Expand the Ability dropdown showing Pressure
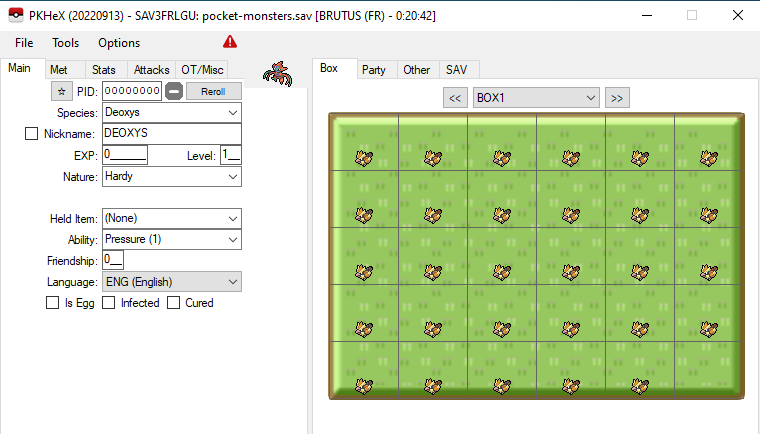 tap(172, 240)
